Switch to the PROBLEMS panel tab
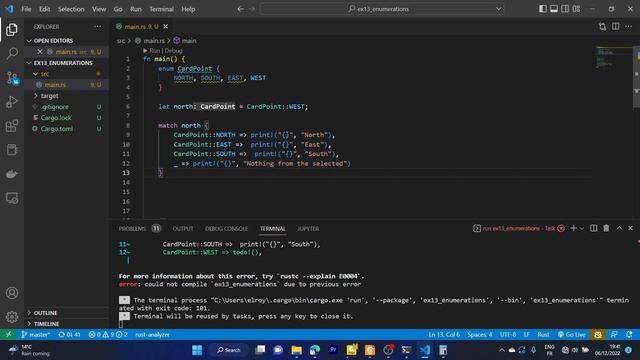This screenshot has height=360, width=640. coord(132,229)
